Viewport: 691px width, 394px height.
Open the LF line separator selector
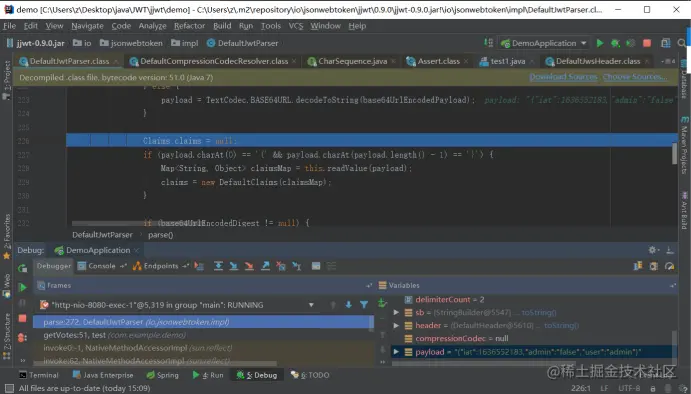tap(604, 388)
